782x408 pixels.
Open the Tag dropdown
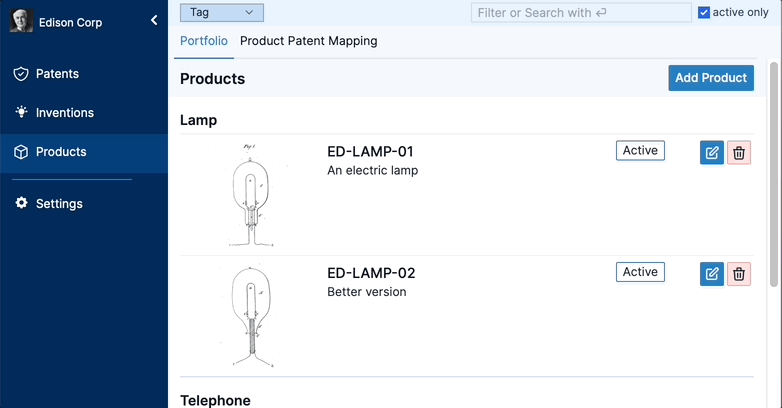[222, 12]
